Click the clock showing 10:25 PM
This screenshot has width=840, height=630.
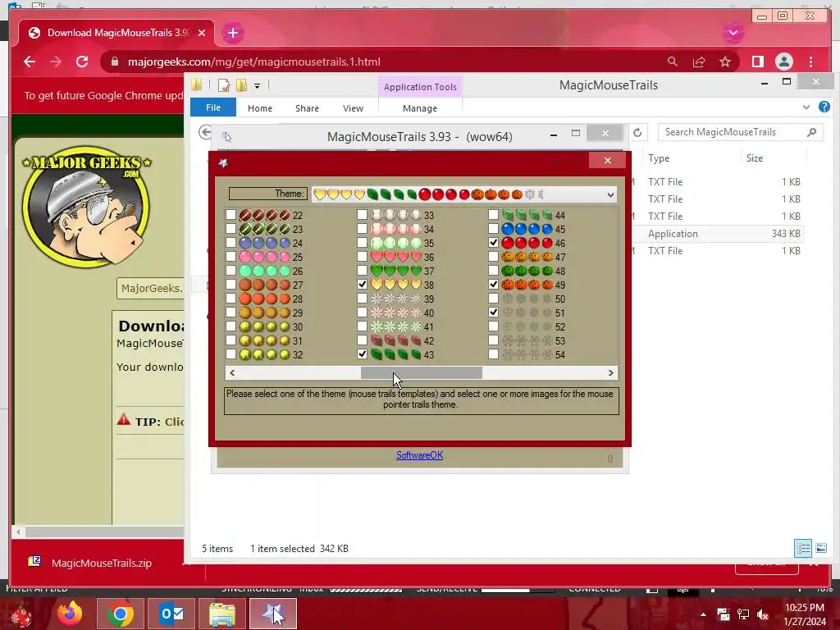pyautogui.click(x=805, y=608)
